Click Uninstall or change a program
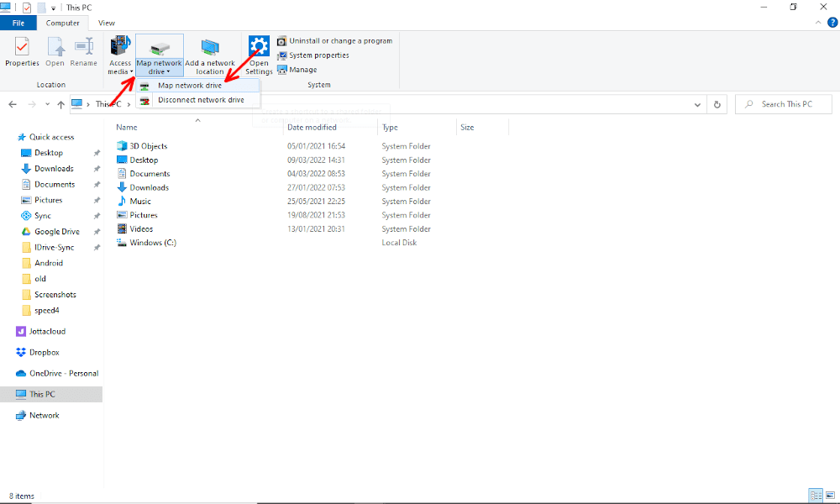Viewport: 840px width, 504px height. (334, 40)
